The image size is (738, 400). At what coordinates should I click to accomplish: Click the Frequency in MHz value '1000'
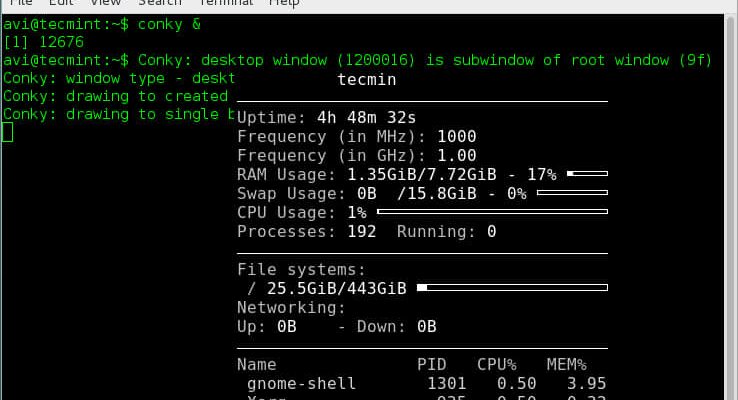[x=457, y=136]
